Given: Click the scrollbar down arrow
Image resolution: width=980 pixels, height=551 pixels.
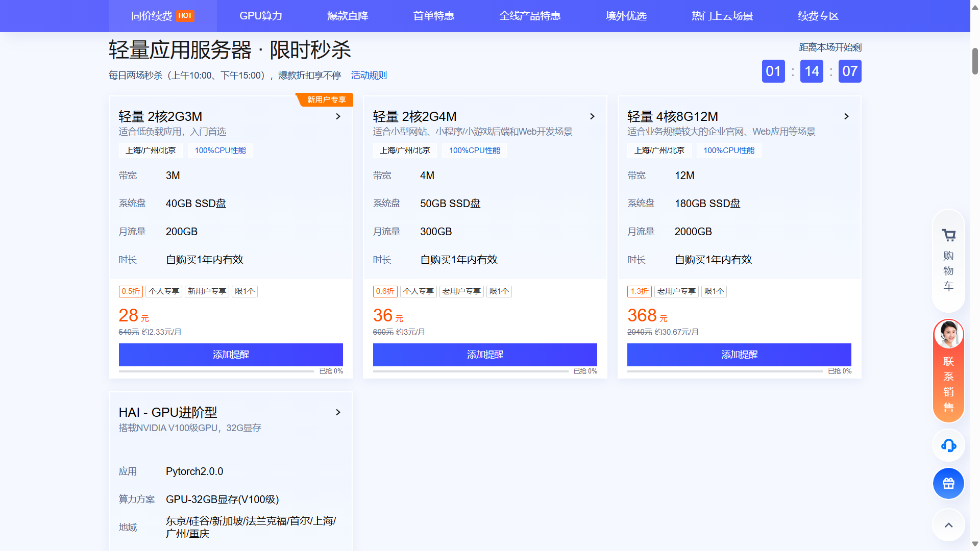Looking at the screenshot, I should coord(974,544).
